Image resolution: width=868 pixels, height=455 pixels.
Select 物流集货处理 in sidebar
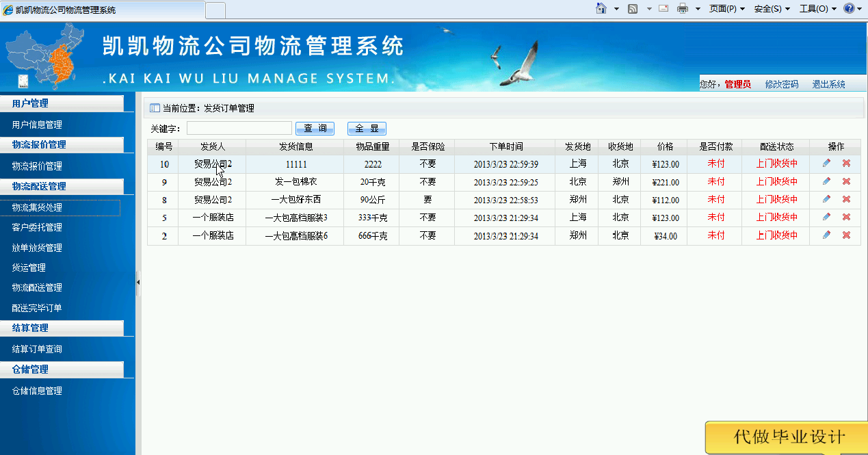tap(37, 207)
